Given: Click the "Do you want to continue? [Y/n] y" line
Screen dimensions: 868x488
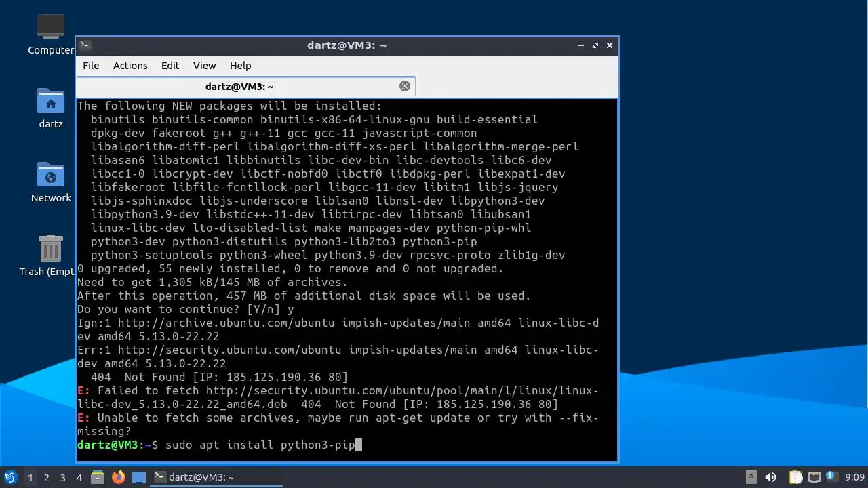Looking at the screenshot, I should pyautogui.click(x=186, y=309).
